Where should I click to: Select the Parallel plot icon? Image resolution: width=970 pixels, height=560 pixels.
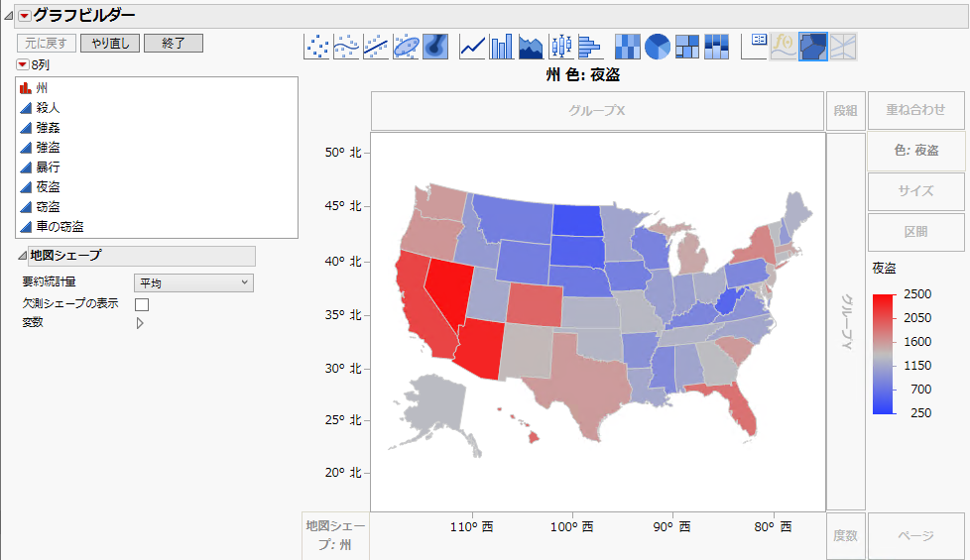[843, 47]
